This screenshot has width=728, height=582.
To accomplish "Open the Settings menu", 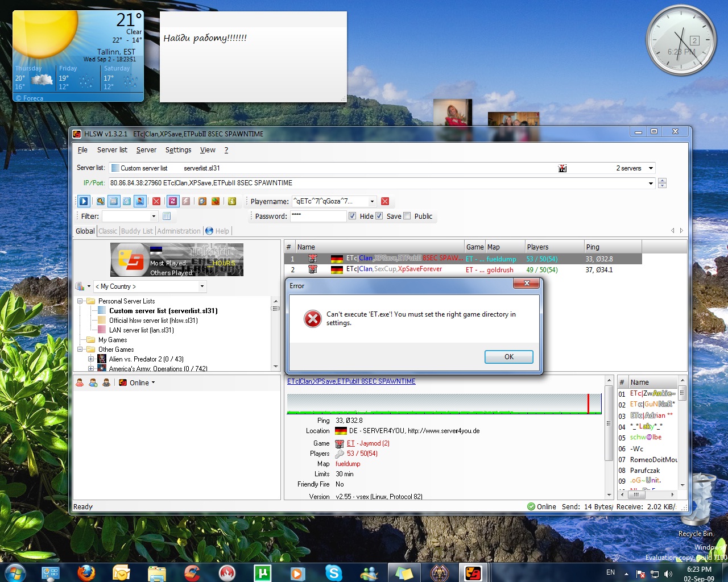I will coord(178,150).
